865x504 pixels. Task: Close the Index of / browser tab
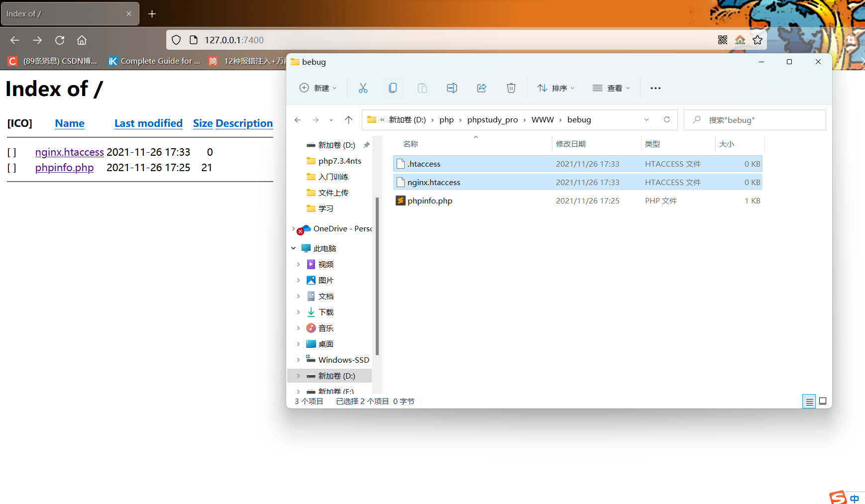(x=129, y=14)
